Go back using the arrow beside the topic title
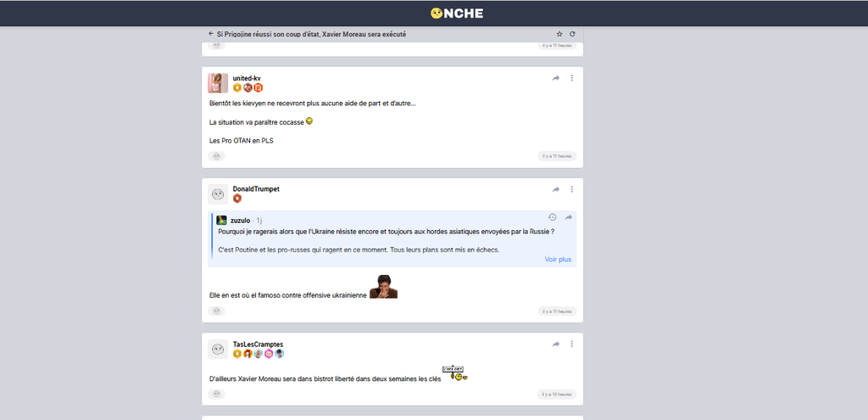Viewport: 868px width, 420px height. (211, 34)
